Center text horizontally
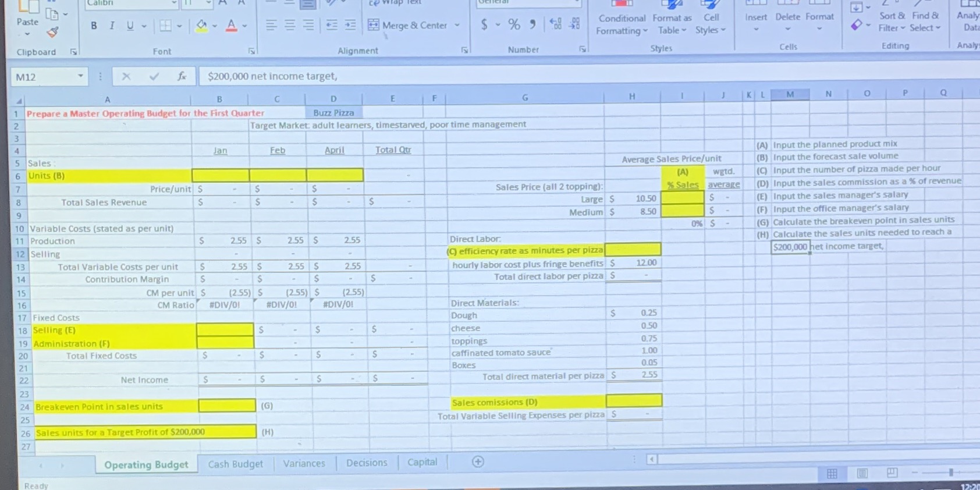Viewport: 980px width, 490px height. pos(290,25)
